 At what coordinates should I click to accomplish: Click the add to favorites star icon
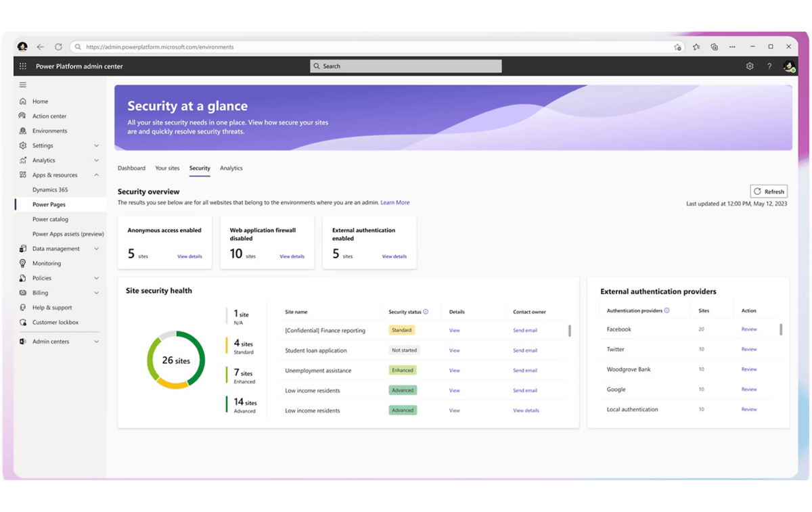(677, 47)
